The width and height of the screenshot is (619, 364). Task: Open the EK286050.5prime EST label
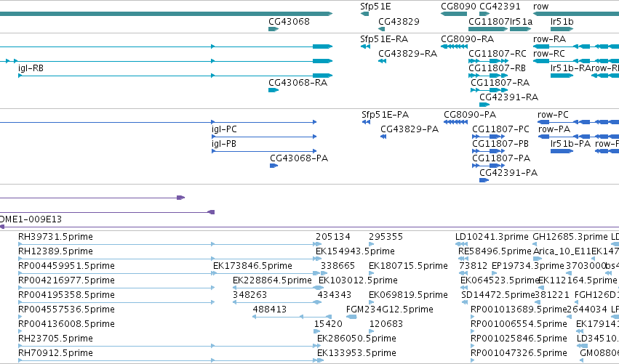pos(356,339)
